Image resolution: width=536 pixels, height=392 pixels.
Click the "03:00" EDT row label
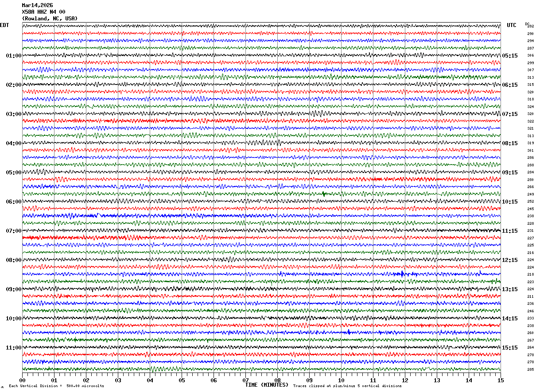click(14, 114)
